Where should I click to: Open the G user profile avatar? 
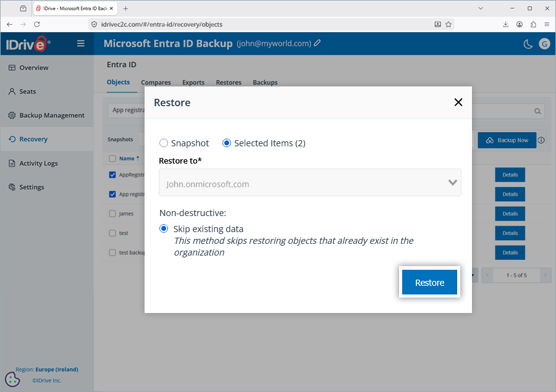544,44
